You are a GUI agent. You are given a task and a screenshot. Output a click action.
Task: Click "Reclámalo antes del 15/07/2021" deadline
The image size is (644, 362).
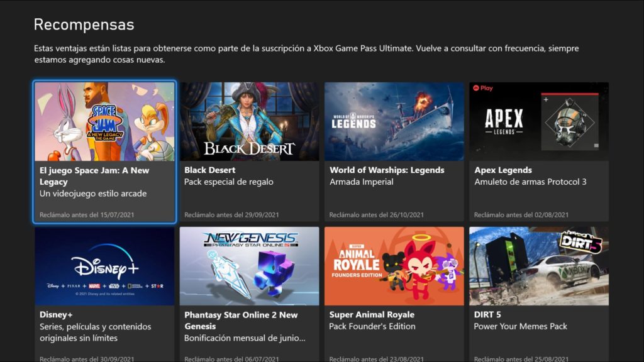tap(87, 215)
